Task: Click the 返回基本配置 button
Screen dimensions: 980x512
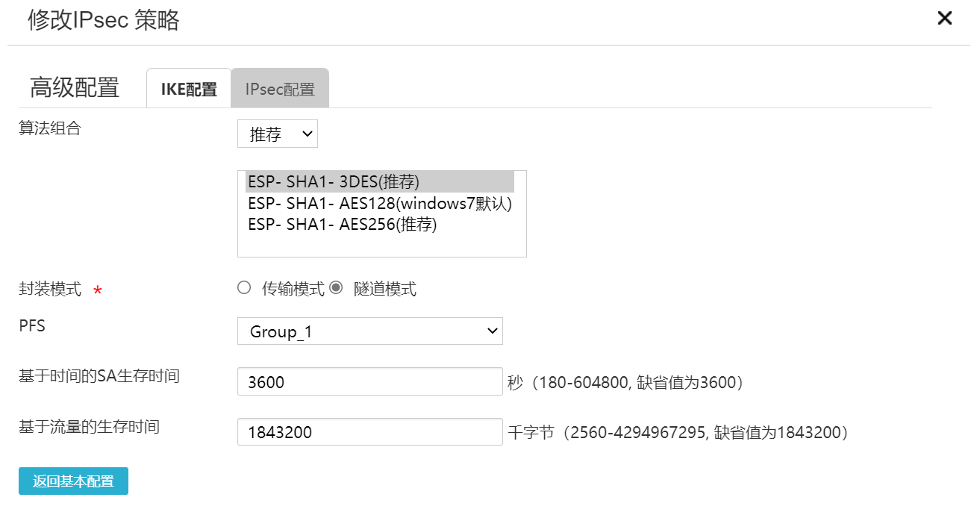Action: [73, 481]
